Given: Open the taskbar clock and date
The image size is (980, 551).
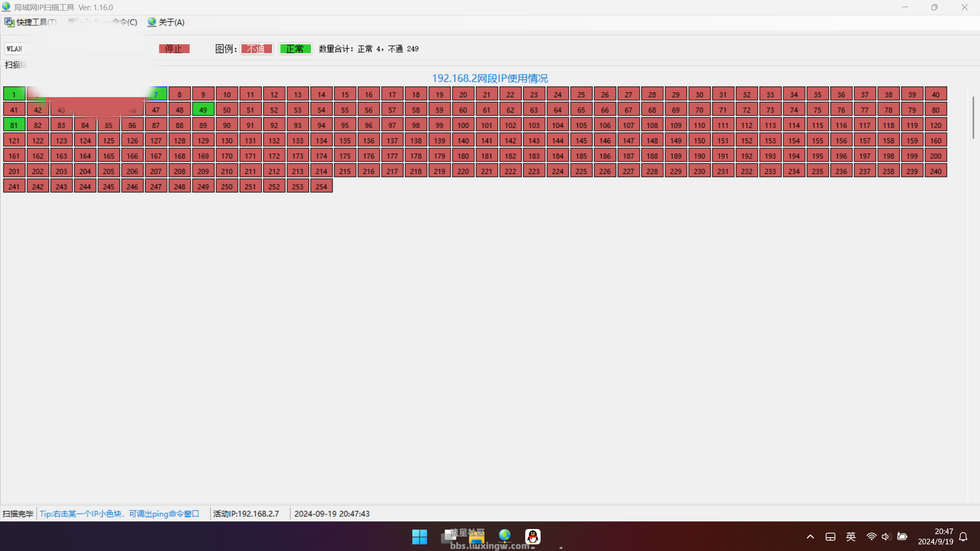Looking at the screenshot, I should [936, 537].
